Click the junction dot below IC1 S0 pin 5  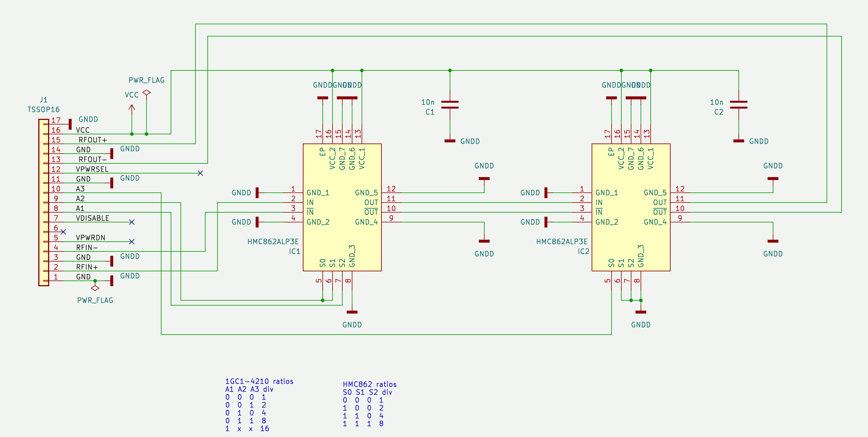323,300
